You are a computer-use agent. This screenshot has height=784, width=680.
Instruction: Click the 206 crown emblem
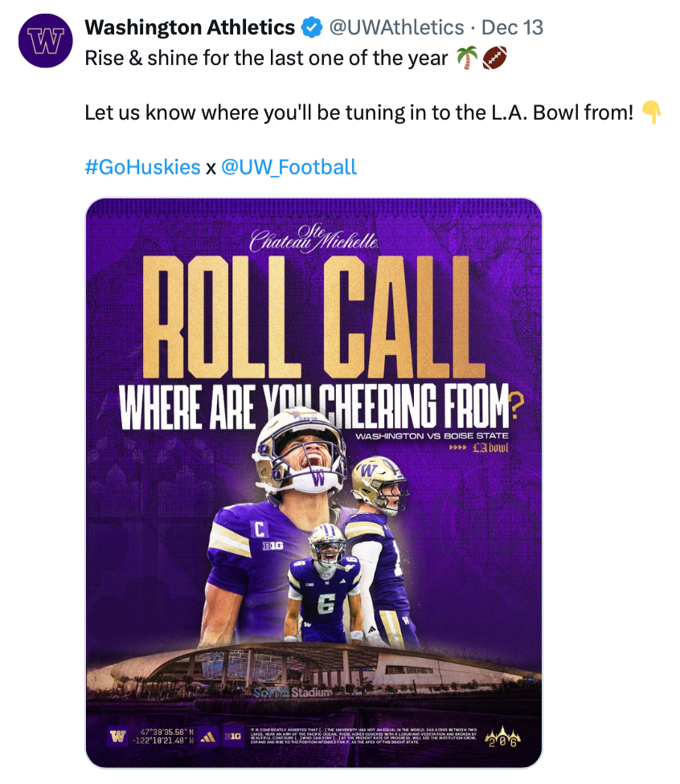(x=504, y=737)
